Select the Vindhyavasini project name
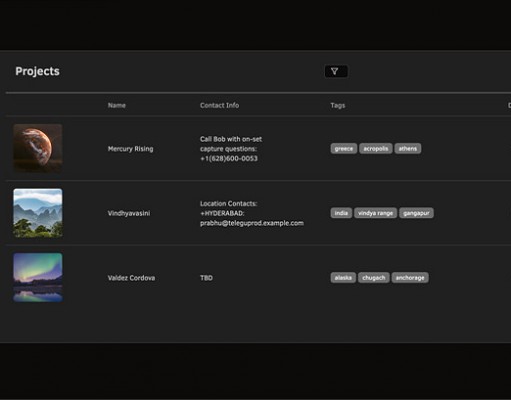 129,213
